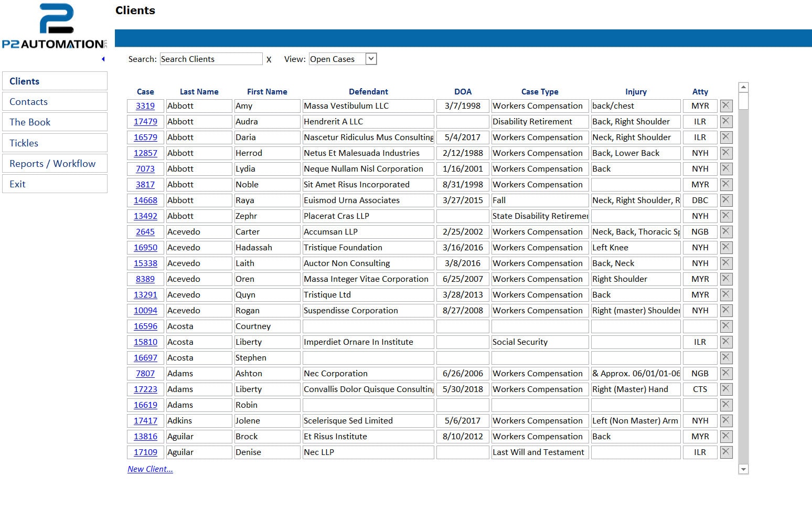The image size is (812, 508).
Task: Click the Defendant column header
Action: 368,91
